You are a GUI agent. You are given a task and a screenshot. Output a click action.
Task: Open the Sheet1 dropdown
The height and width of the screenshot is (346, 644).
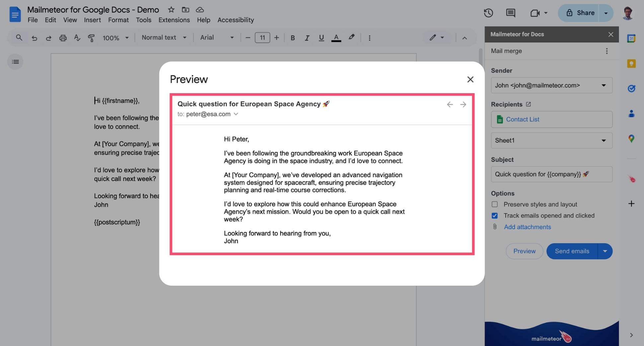pyautogui.click(x=551, y=140)
